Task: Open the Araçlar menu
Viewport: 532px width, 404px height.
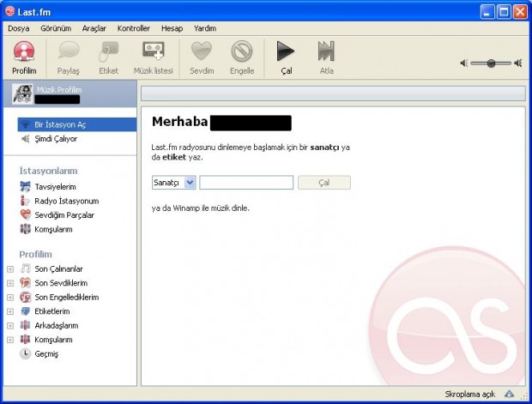Action: point(94,28)
